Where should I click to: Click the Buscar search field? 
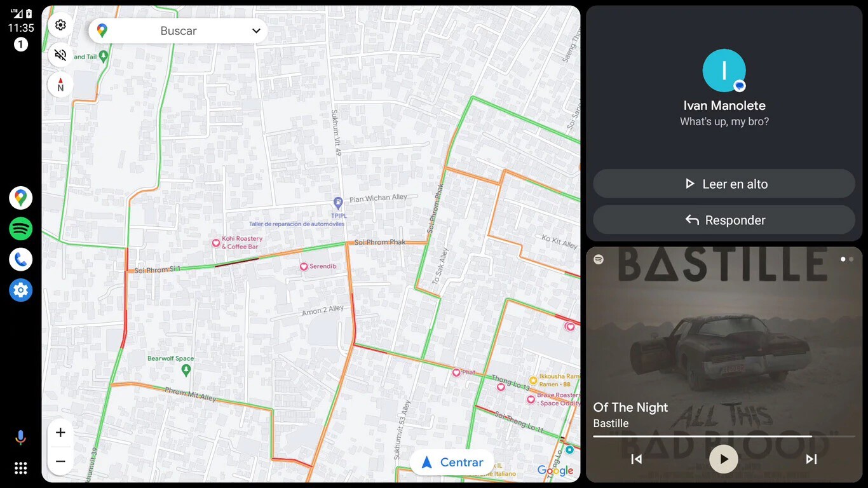[x=178, y=30]
